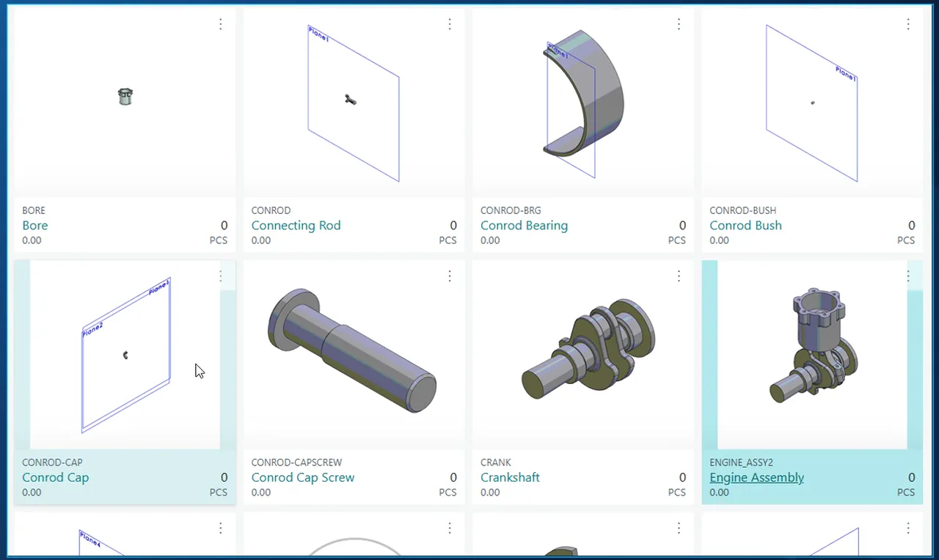Select the Conrod Cap plane thumbnail

pyautogui.click(x=125, y=355)
